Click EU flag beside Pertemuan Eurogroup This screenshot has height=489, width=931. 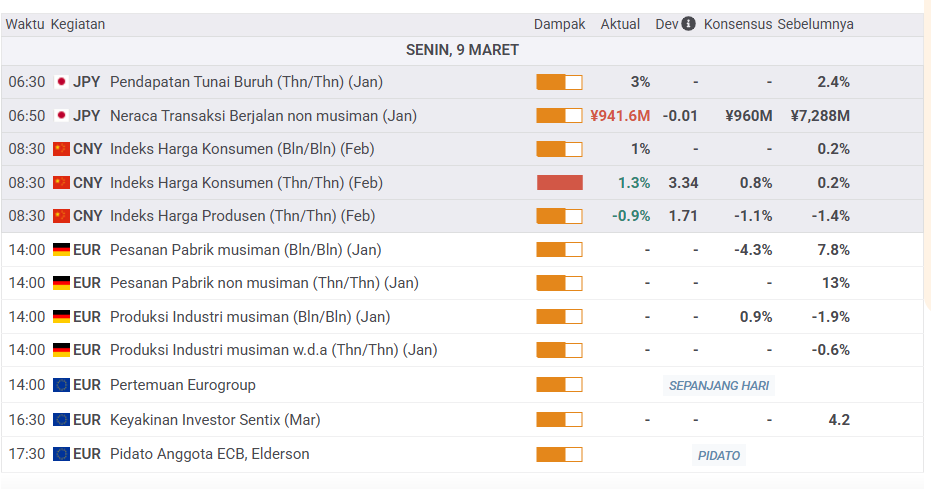[61, 385]
